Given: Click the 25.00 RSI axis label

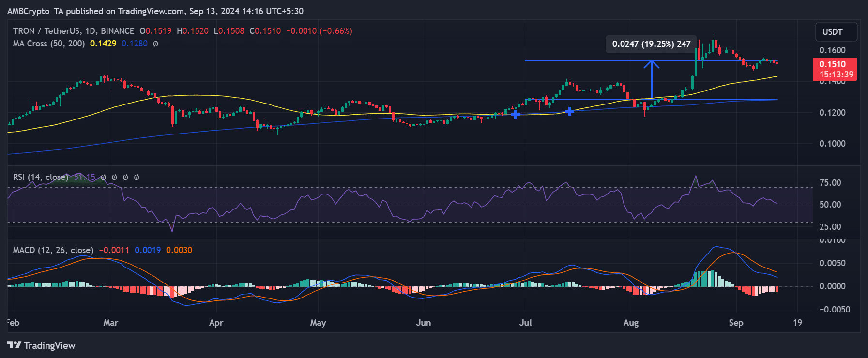Looking at the screenshot, I should [x=830, y=227].
